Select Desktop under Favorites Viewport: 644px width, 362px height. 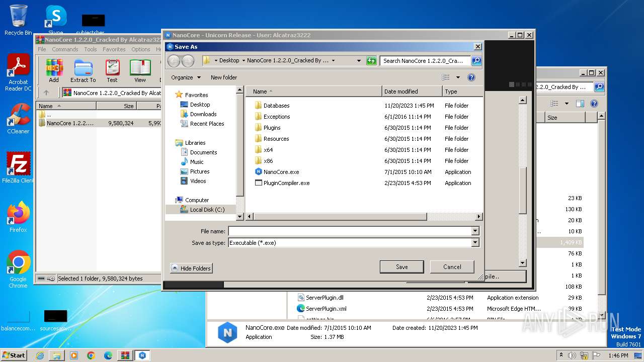coord(200,105)
